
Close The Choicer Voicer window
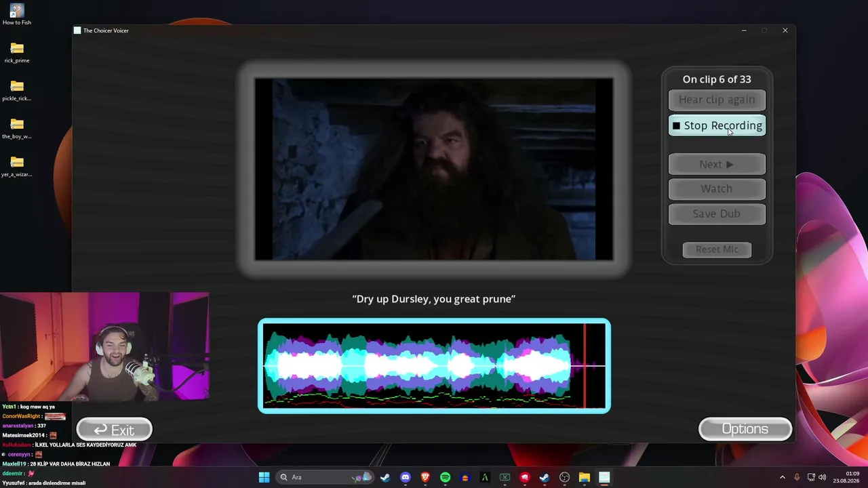785,30
